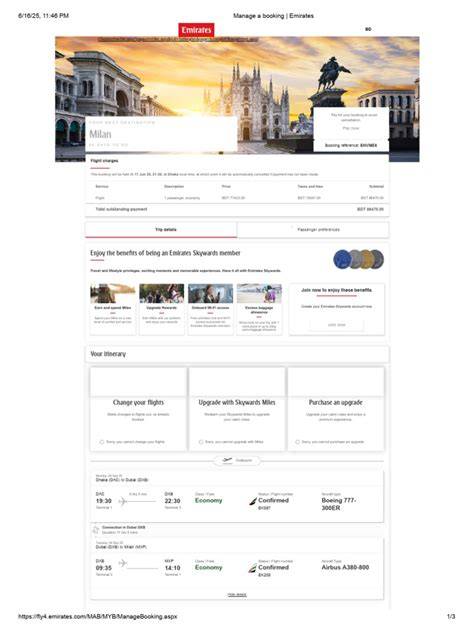Click Economy class on the MXP flight
This screenshot has height=632, width=474.
coord(208,568)
